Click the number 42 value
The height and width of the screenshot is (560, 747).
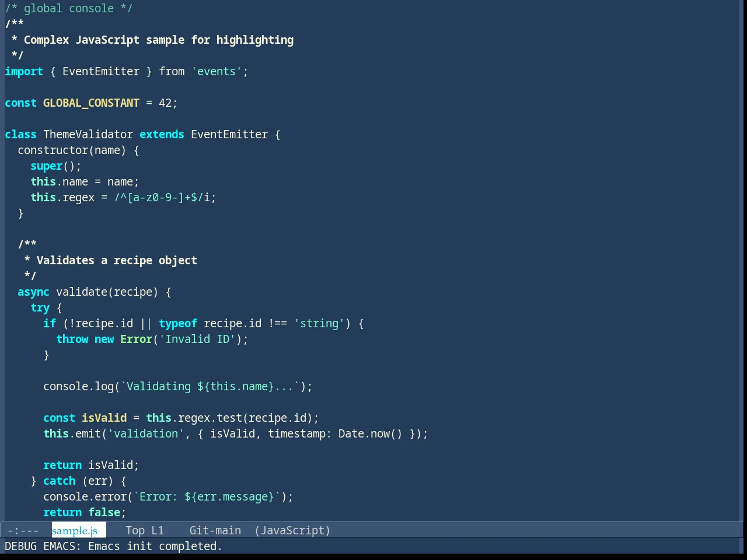pos(165,103)
